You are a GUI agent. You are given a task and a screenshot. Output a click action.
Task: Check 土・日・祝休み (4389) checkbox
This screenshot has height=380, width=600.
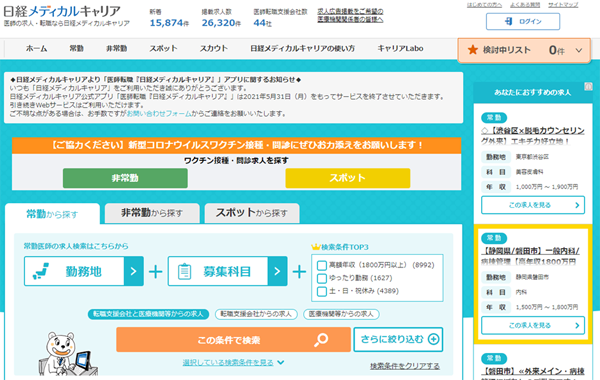[x=322, y=291]
